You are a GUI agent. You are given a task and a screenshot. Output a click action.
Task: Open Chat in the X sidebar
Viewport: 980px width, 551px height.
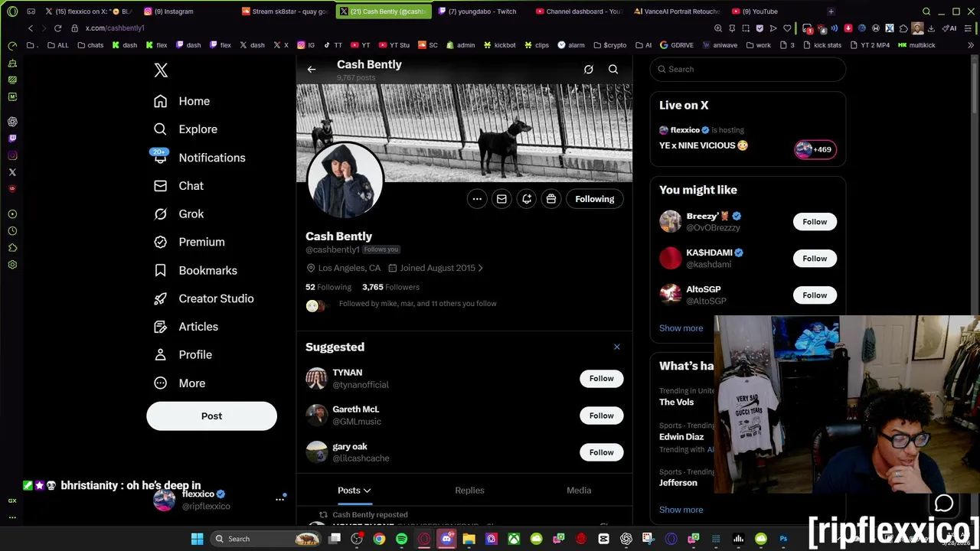coord(178,186)
